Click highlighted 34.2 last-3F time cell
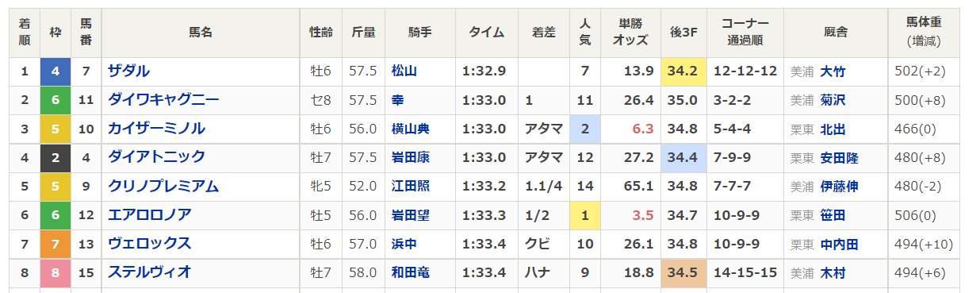980x293 pixels. pos(683,71)
